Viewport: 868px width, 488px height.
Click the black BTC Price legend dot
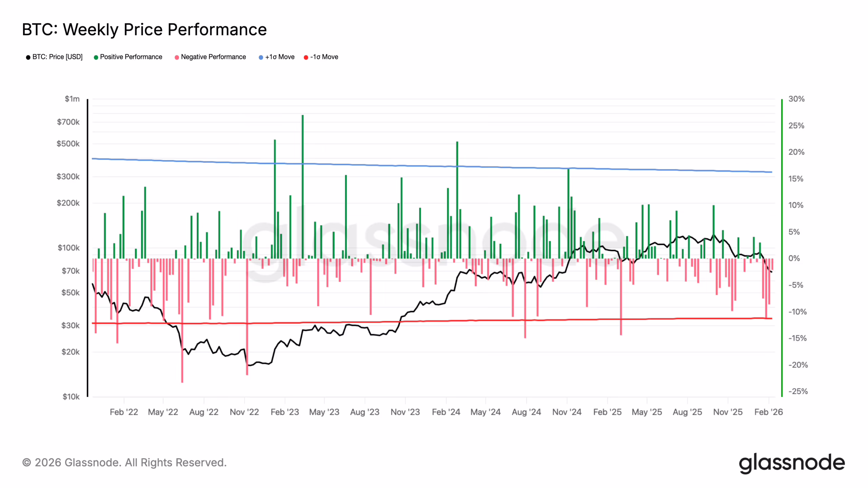click(28, 57)
